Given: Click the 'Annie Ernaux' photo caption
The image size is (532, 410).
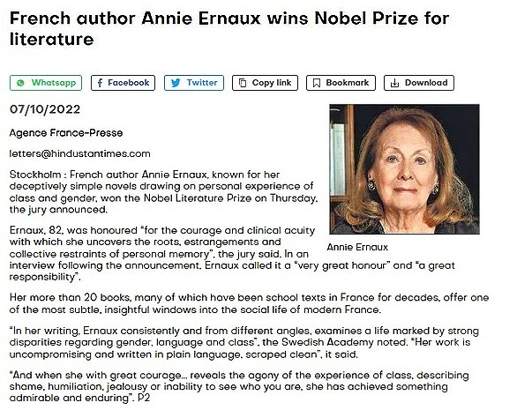Looking at the screenshot, I should point(357,247).
